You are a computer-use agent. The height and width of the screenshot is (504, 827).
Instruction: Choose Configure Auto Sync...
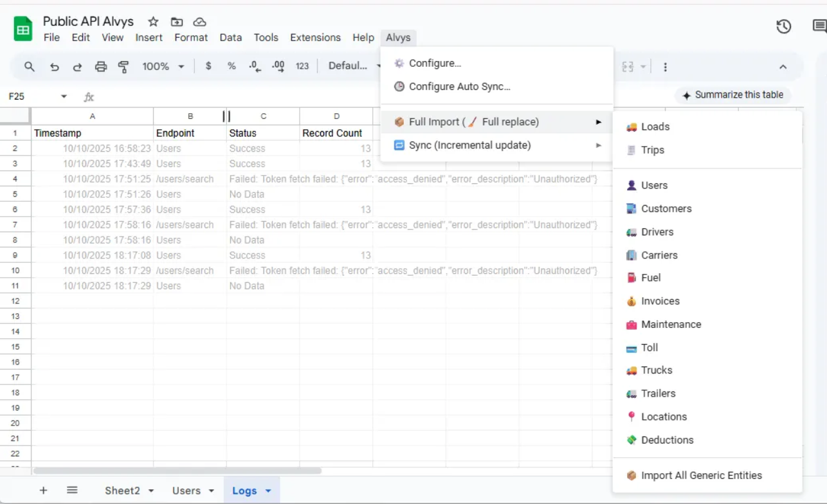coord(497,87)
